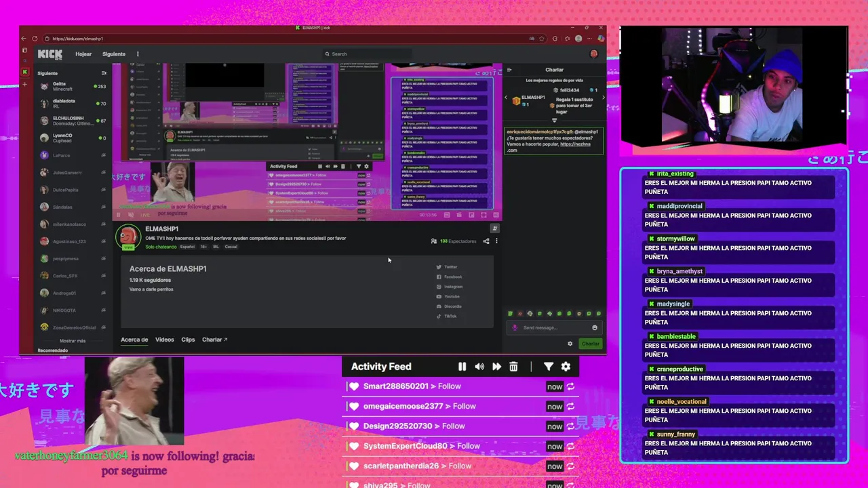Clear Activity Feed with trash icon
Screen dimensions: 868x488
point(513,367)
